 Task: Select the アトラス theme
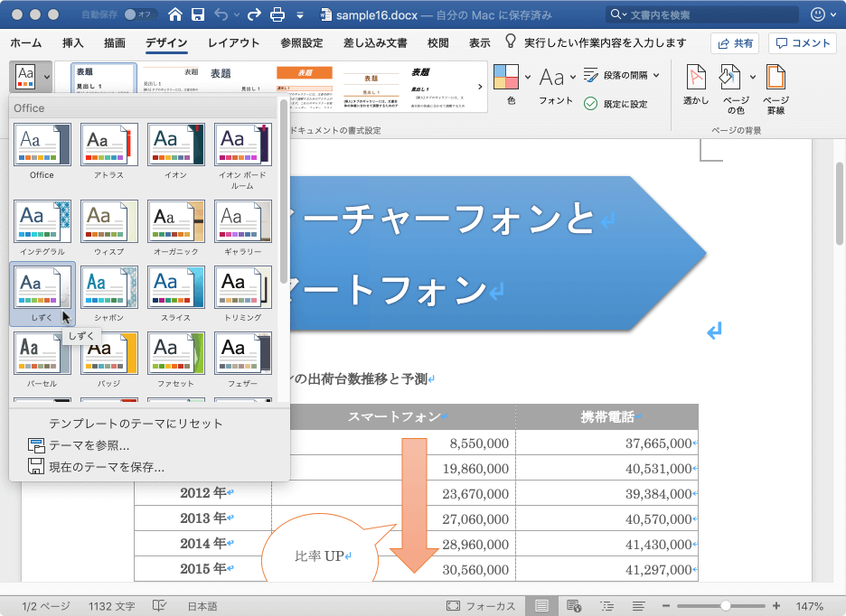(109, 144)
